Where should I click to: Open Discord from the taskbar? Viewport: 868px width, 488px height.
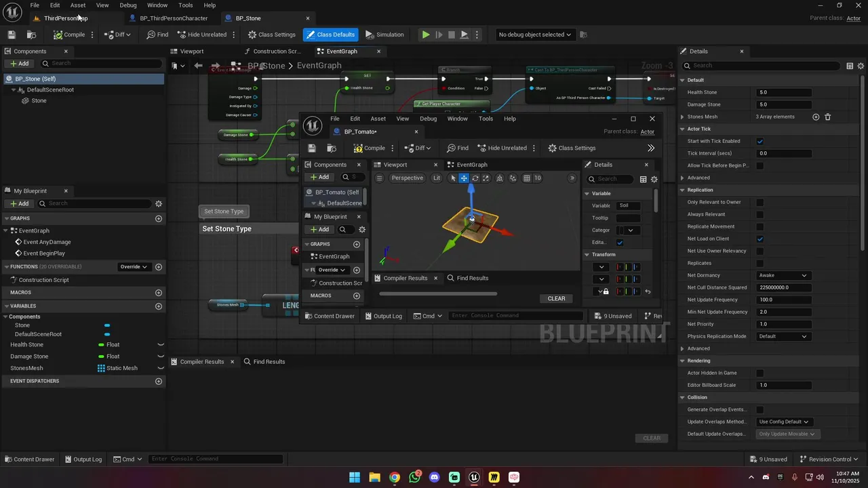(x=435, y=477)
